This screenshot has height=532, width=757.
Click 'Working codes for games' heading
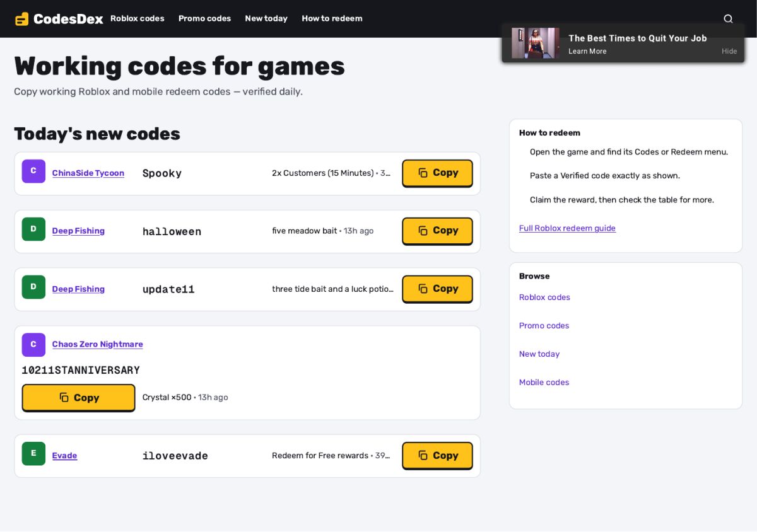[180, 66]
